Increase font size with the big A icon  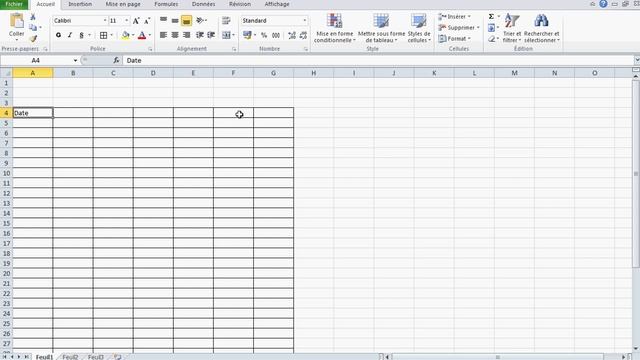coord(136,20)
